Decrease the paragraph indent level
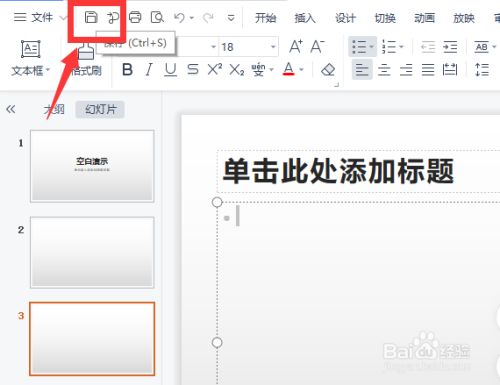The width and height of the screenshot is (500, 385). click(x=428, y=47)
